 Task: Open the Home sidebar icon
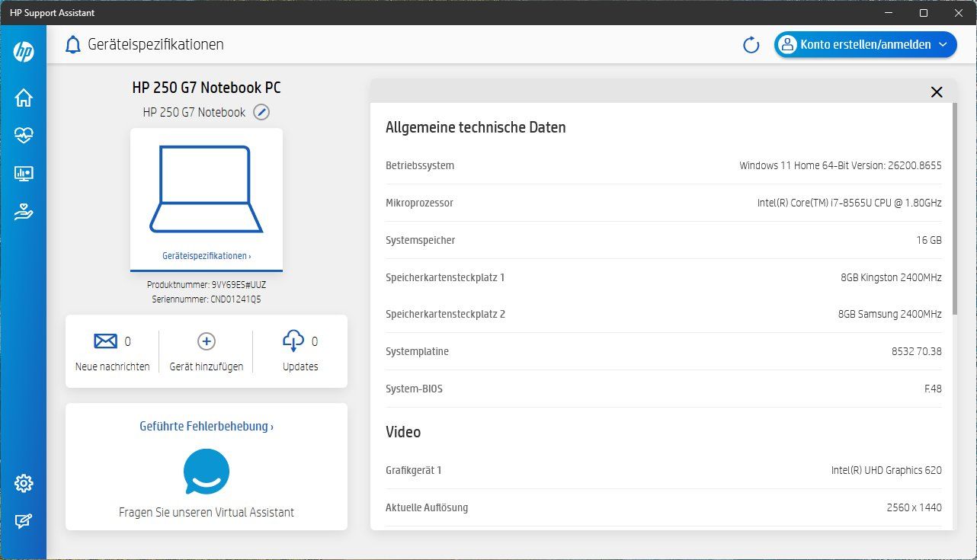[x=24, y=98]
